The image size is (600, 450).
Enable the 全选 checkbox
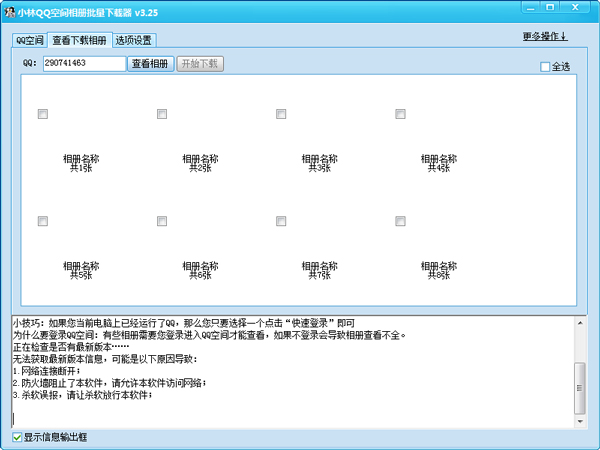(x=545, y=67)
